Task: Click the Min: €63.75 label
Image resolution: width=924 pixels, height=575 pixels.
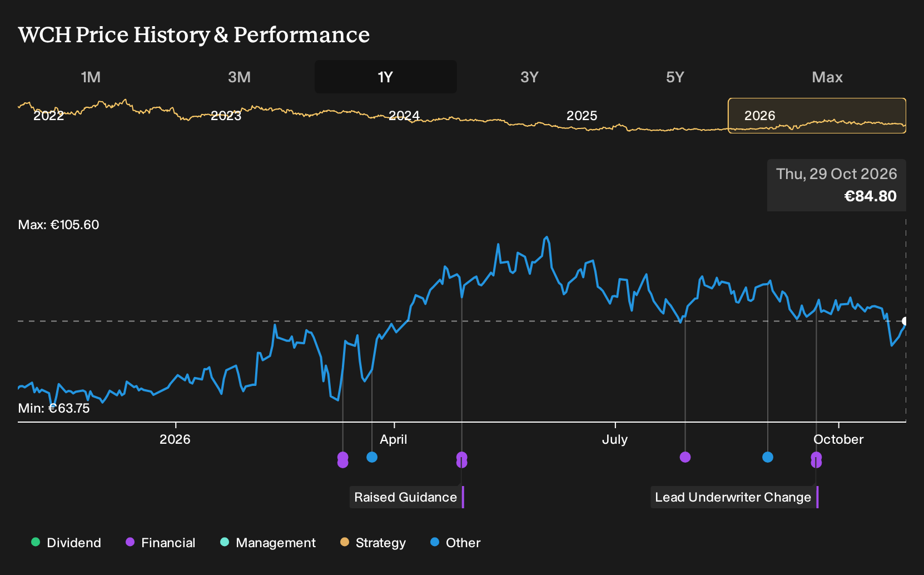Action: 54,408
